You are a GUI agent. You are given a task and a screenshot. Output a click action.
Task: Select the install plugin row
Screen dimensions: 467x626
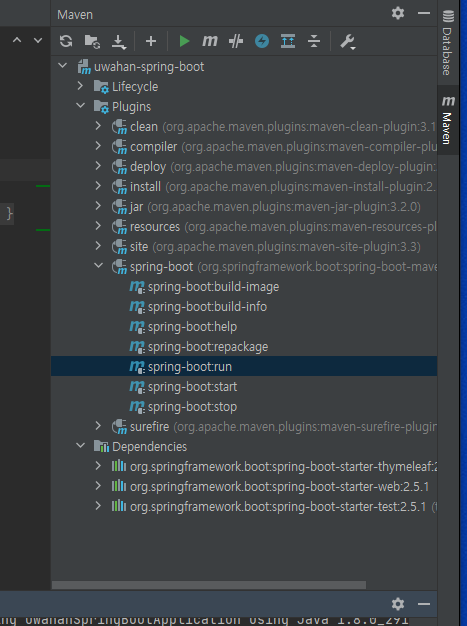244,186
